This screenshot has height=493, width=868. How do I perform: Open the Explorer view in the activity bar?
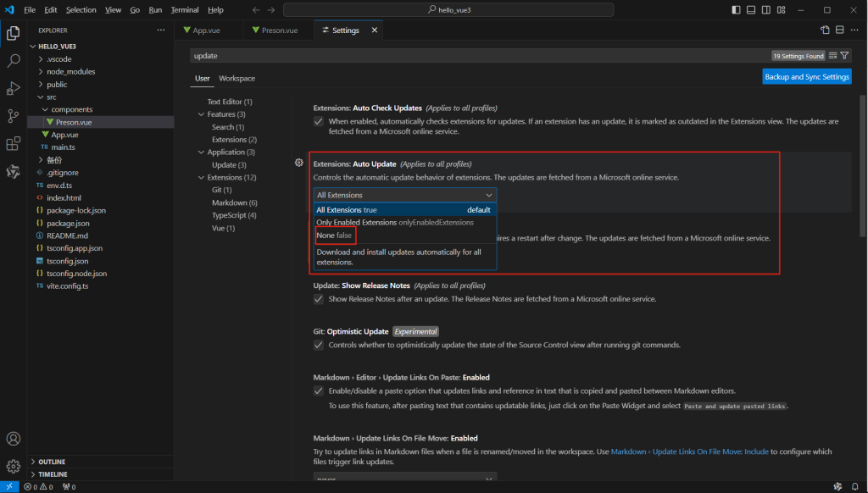tap(14, 34)
